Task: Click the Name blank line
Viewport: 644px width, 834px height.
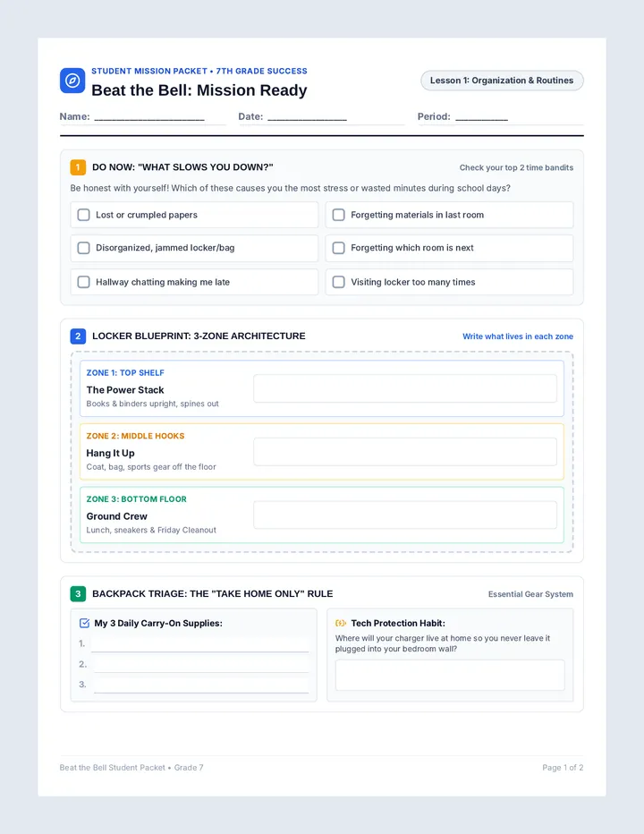Action: coord(149,117)
